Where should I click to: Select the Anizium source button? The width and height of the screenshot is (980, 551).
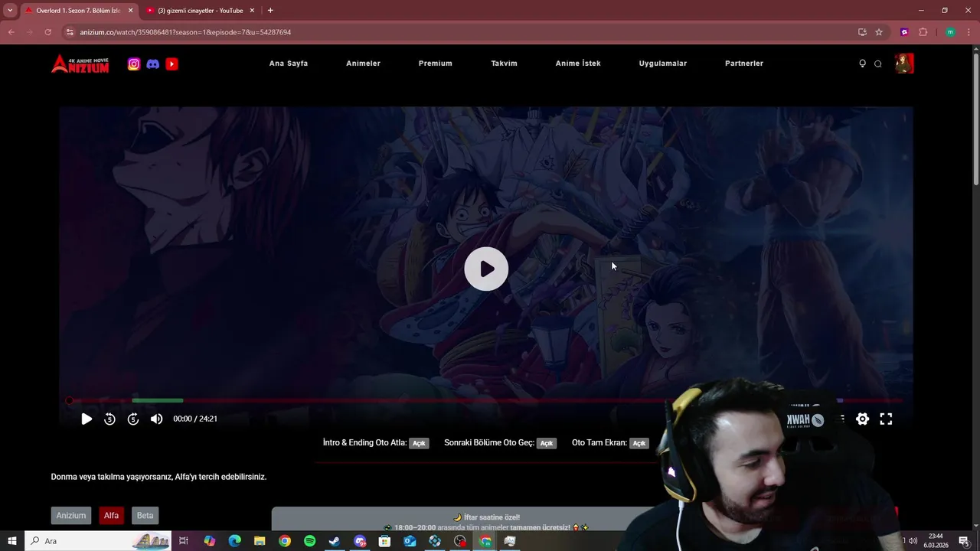coord(71,516)
